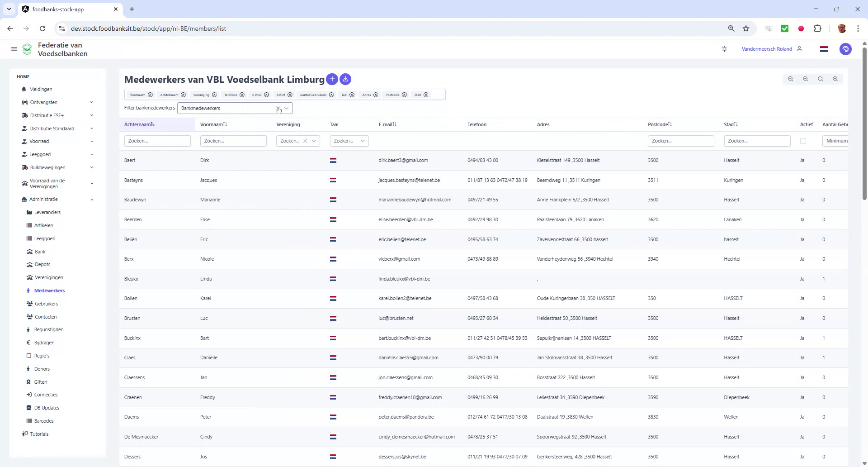This screenshot has height=467, width=868.
Task: Open Verenigingen from the sidebar
Action: click(49, 277)
